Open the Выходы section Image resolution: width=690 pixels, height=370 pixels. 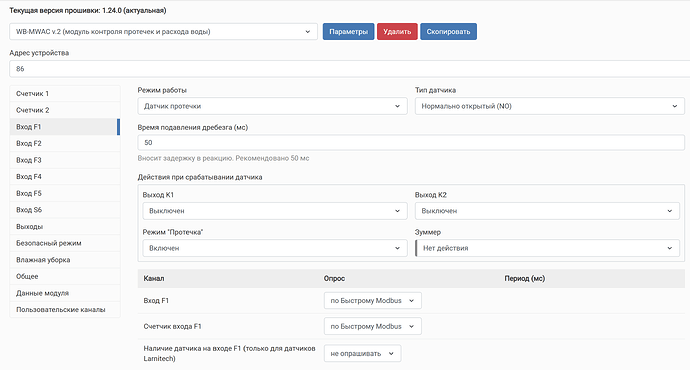click(x=65, y=227)
